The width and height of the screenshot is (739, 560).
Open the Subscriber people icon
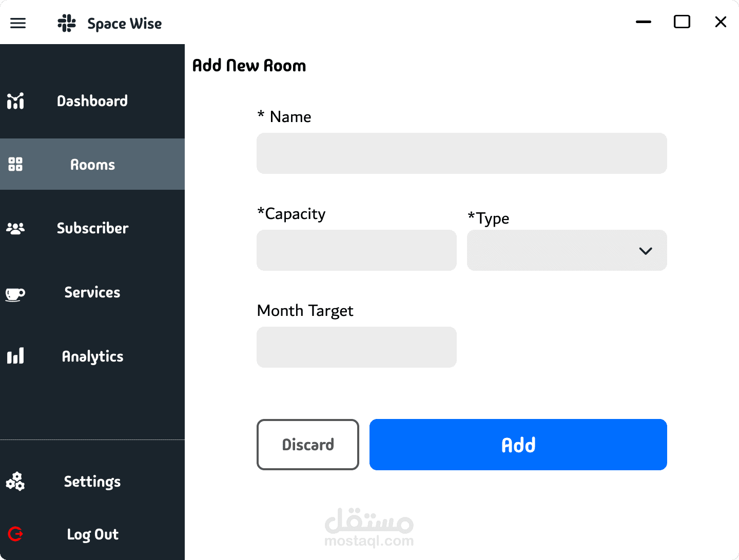[x=15, y=228]
